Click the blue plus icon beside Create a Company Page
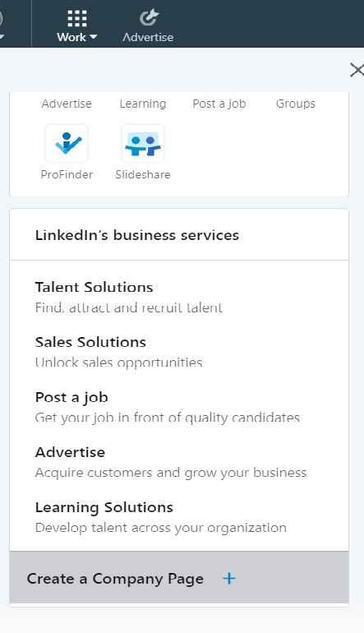The image size is (364, 633). tap(229, 579)
